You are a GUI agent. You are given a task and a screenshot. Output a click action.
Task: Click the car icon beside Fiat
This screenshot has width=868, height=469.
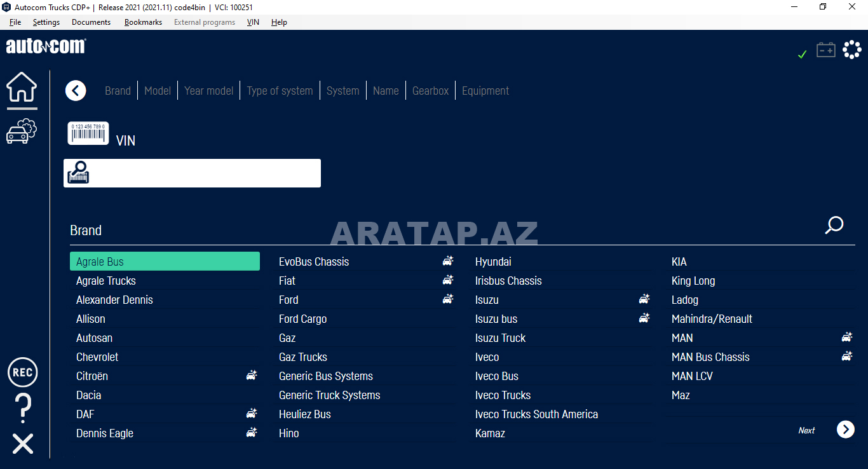click(x=448, y=280)
